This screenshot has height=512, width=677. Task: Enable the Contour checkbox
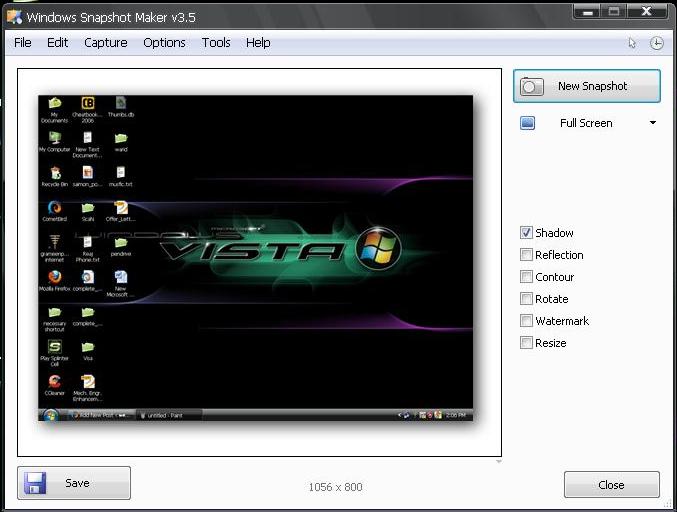pos(526,277)
